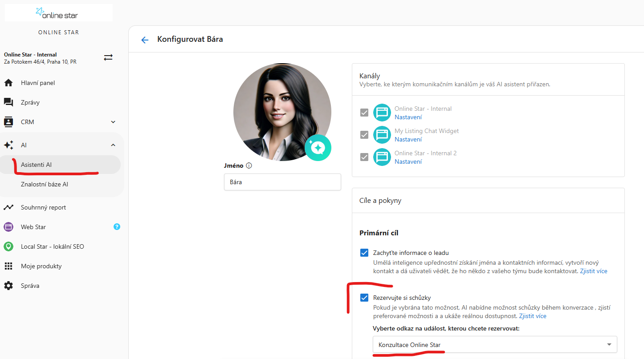
Task: Click Zjistit více under Rezervujte si schůzky
Action: (x=533, y=316)
